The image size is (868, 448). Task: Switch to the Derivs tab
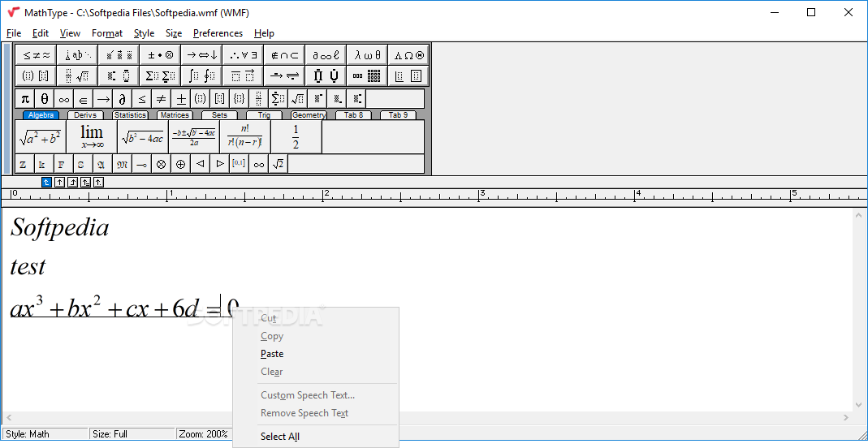point(85,115)
